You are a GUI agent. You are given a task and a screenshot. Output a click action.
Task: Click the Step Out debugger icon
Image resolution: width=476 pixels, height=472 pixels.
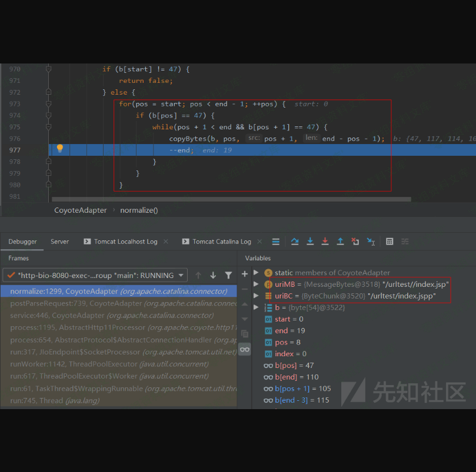point(340,242)
